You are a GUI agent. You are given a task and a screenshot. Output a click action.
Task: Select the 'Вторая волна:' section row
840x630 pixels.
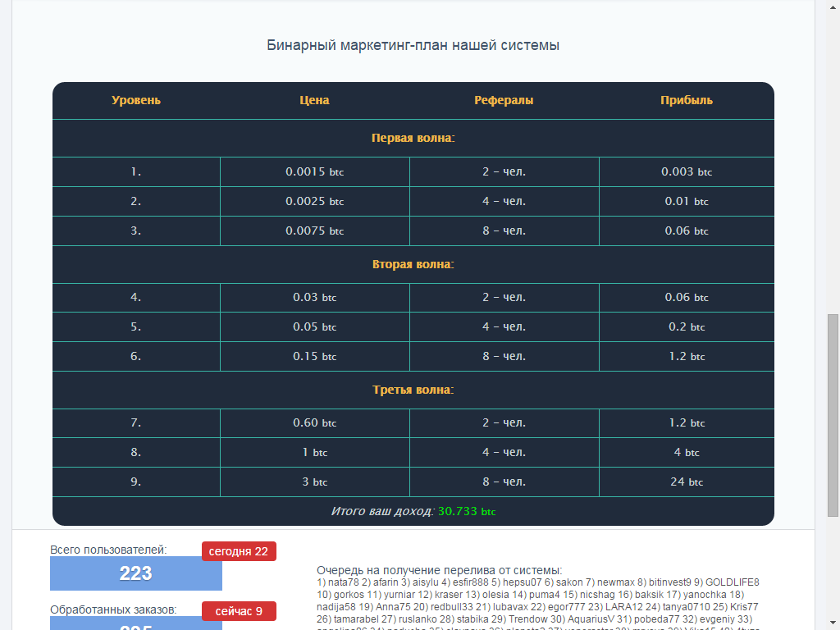pos(413,265)
